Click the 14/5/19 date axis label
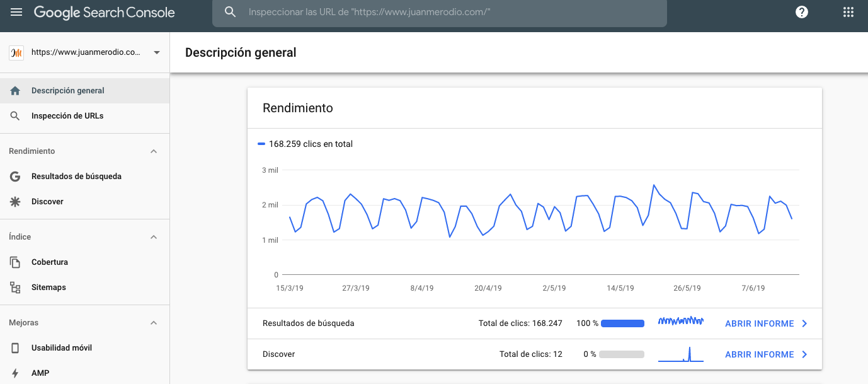This screenshot has width=868, height=384. pyautogui.click(x=620, y=288)
